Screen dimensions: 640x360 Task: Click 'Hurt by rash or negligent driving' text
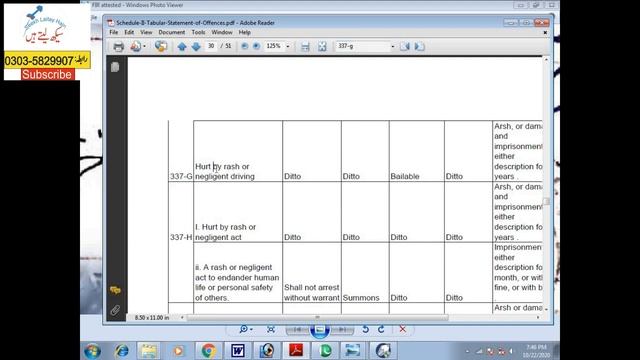[225, 171]
